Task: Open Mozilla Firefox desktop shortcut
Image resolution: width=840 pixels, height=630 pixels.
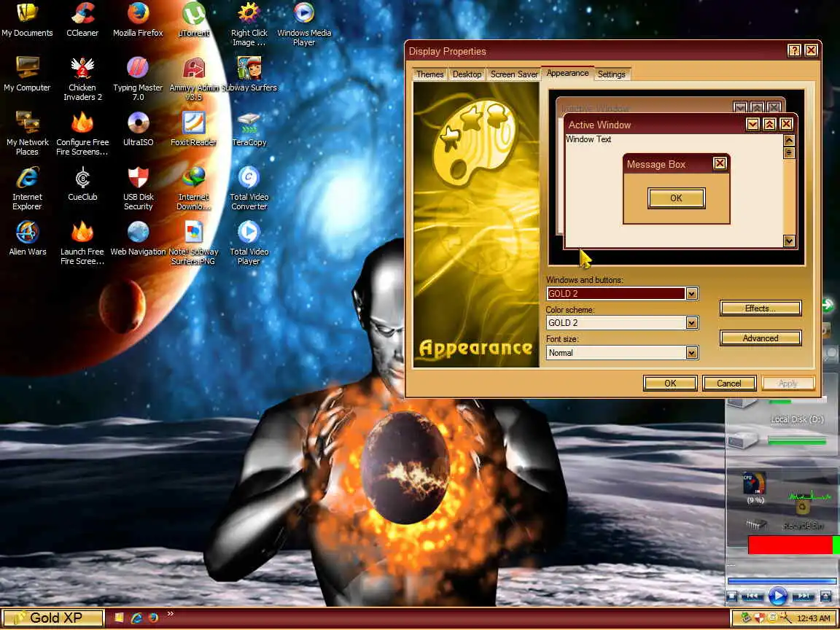Action: click(138, 19)
